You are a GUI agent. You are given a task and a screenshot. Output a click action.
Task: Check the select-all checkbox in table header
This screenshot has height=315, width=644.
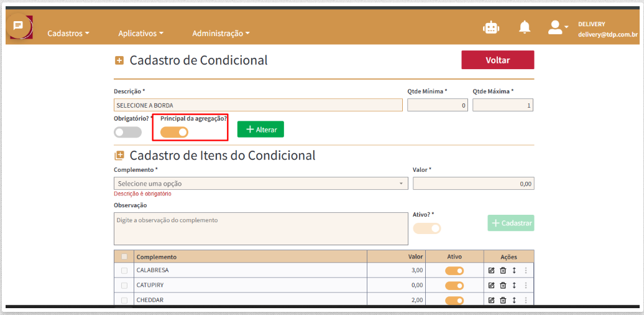click(x=124, y=256)
